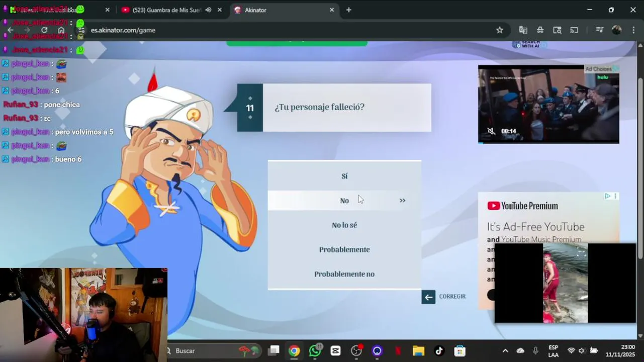The height and width of the screenshot is (362, 644).
Task: Open the Hulu video advertisement
Action: point(548,104)
